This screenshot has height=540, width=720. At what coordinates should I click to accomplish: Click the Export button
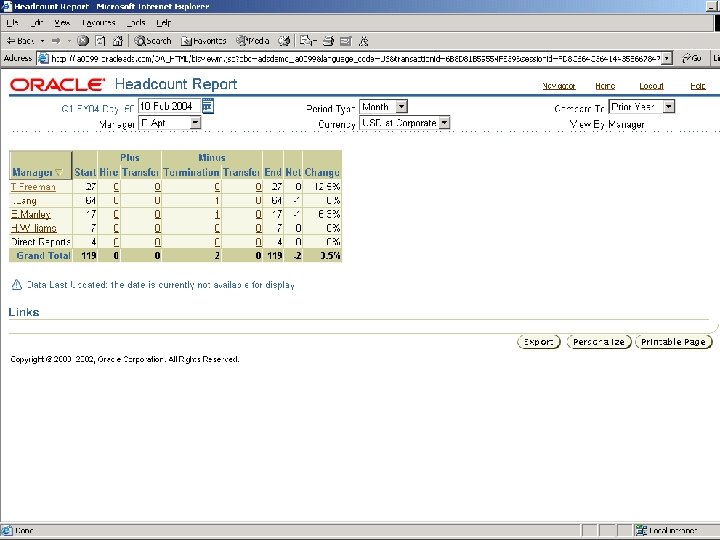(x=539, y=342)
